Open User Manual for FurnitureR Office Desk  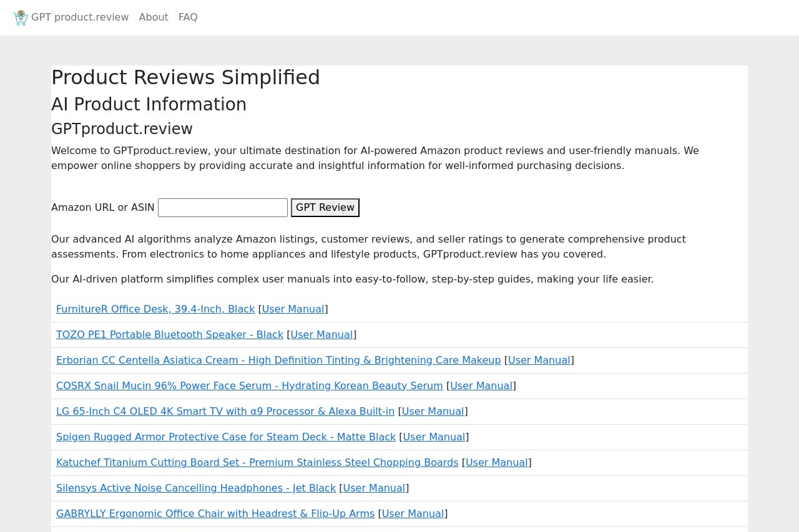click(293, 309)
